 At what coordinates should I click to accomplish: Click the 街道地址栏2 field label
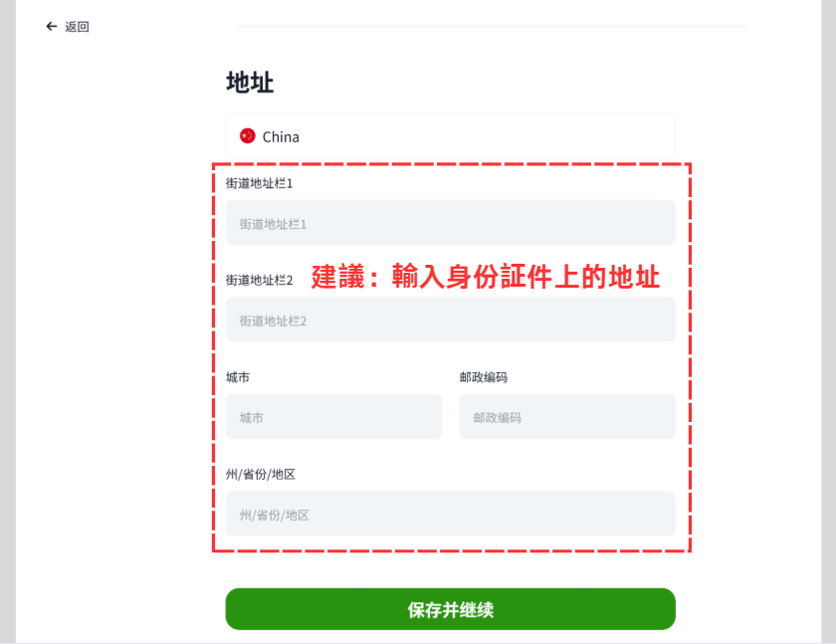click(x=259, y=281)
